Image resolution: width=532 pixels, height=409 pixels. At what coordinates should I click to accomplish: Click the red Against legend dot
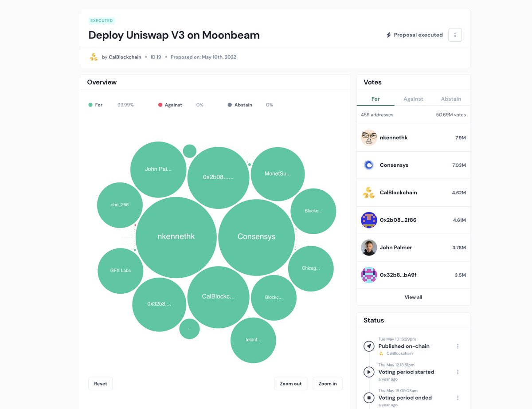click(160, 105)
